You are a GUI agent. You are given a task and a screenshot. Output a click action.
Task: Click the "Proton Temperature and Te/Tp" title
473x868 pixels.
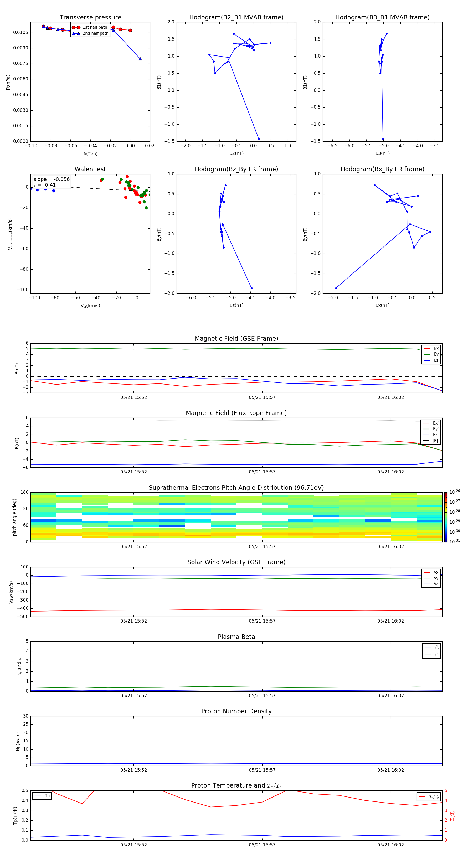coord(236,786)
